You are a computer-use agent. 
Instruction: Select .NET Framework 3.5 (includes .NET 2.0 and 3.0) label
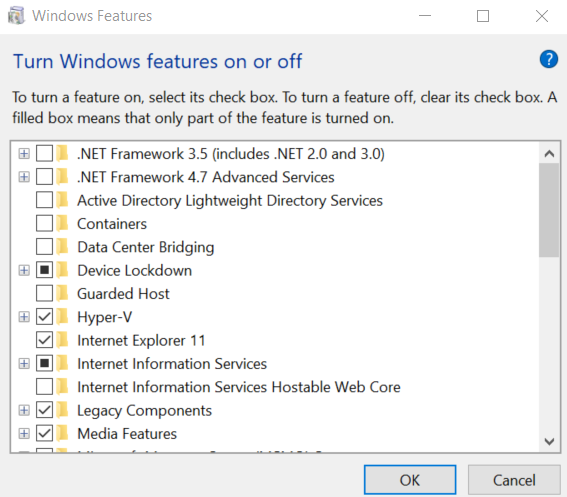(x=231, y=154)
